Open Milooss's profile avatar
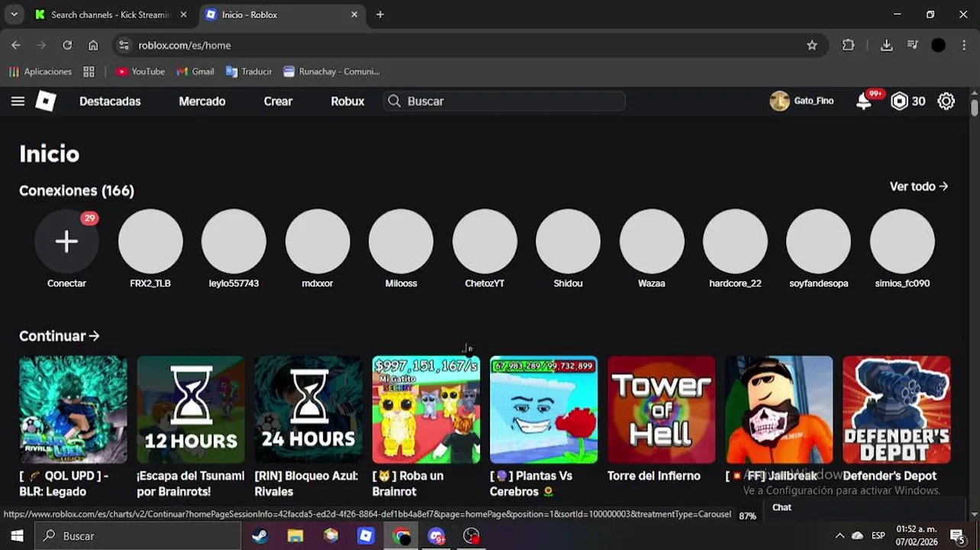The image size is (980, 550). pos(401,241)
